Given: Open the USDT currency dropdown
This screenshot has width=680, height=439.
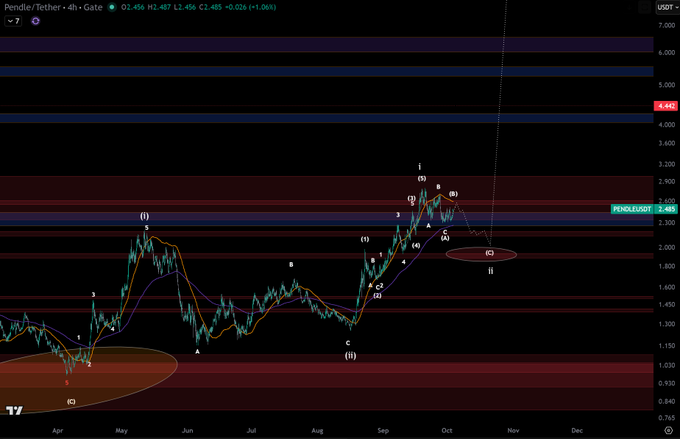Looking at the screenshot, I should (667, 7).
